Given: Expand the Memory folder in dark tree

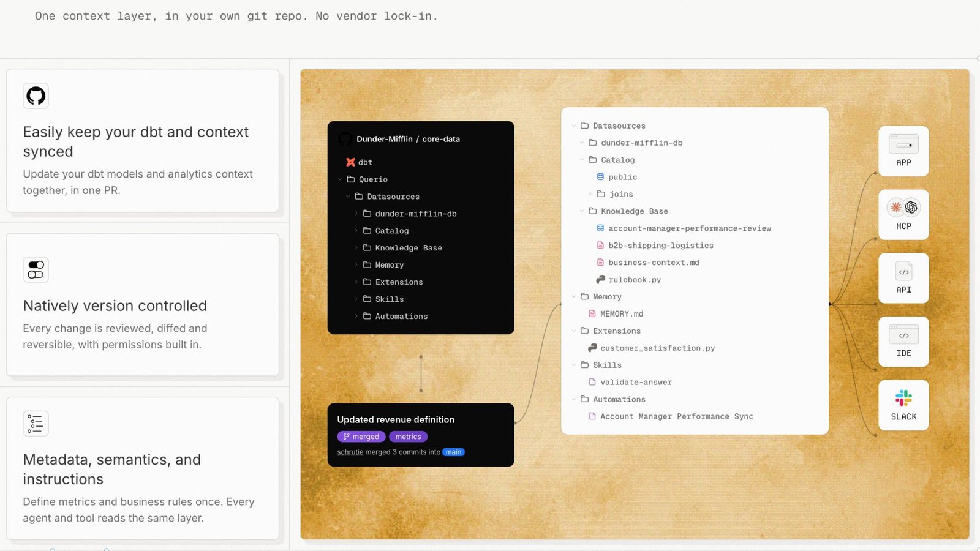Looking at the screenshot, I should (356, 265).
